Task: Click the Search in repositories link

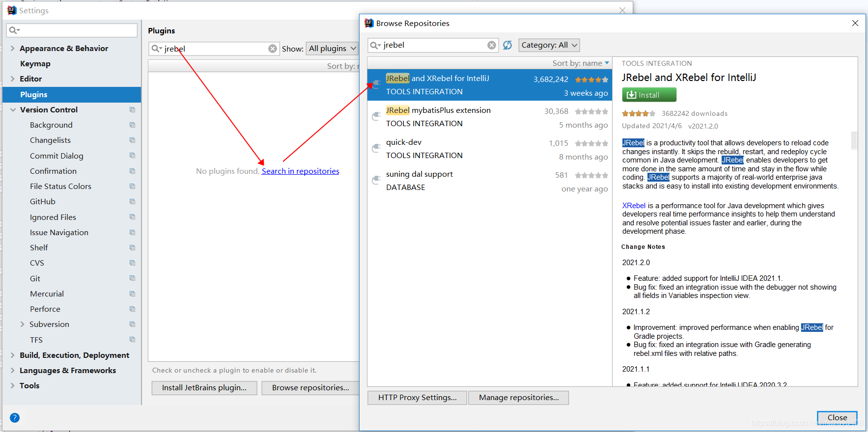Action: [x=301, y=171]
